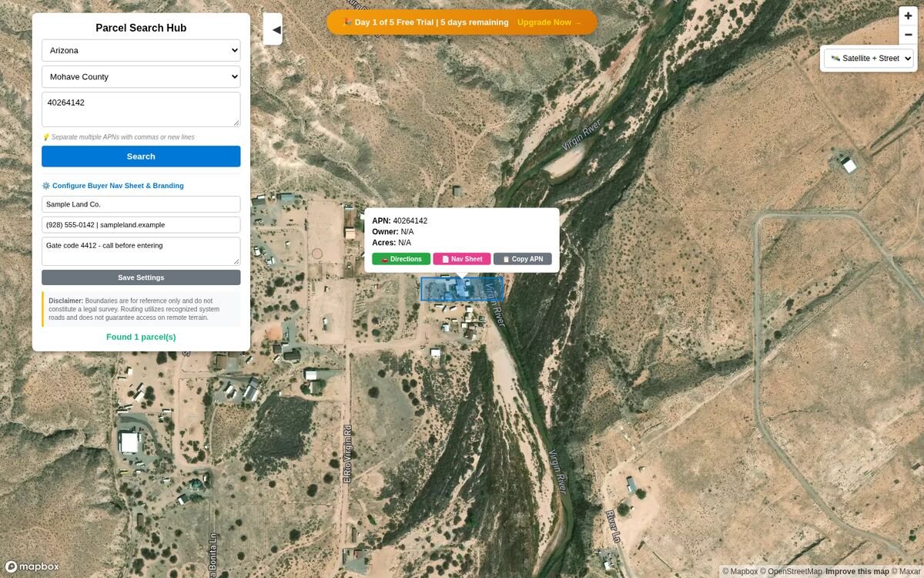Focus the APN text area with 40264142
Viewport: 924px width, 578px height.
point(141,109)
